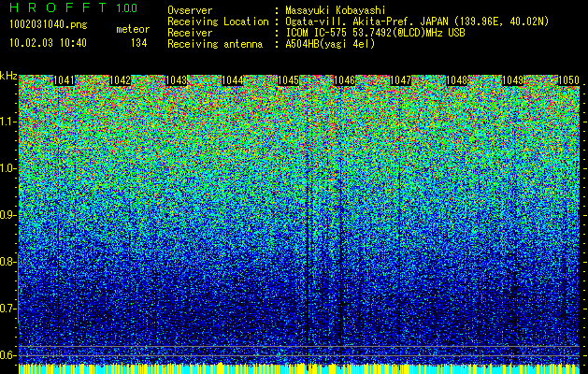Click the 1049 time marker

tap(512, 80)
